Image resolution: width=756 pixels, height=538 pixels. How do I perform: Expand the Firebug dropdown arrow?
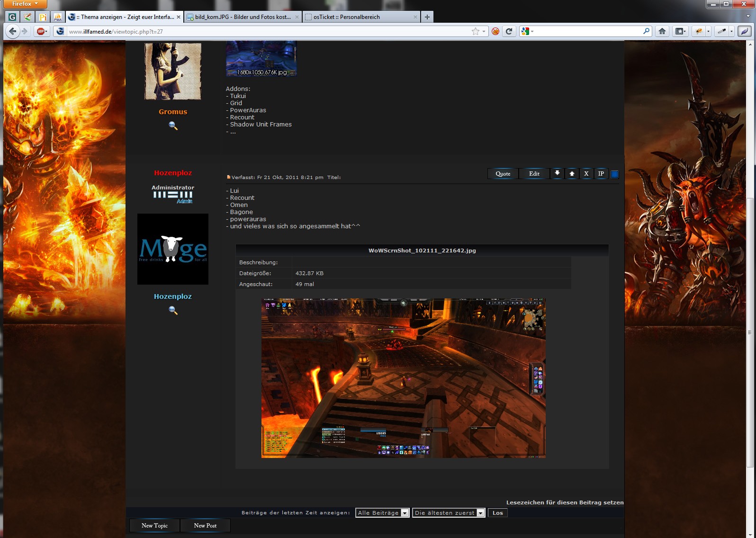point(709,31)
